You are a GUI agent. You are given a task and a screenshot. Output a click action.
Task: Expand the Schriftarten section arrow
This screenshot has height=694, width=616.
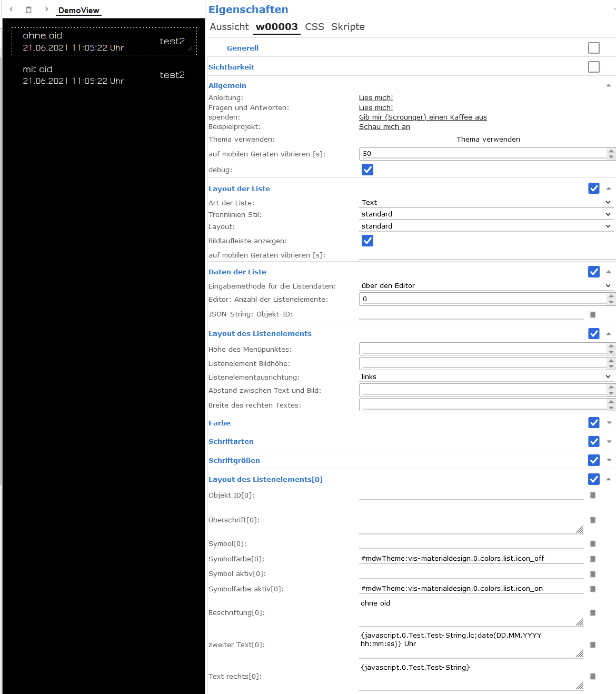609,441
